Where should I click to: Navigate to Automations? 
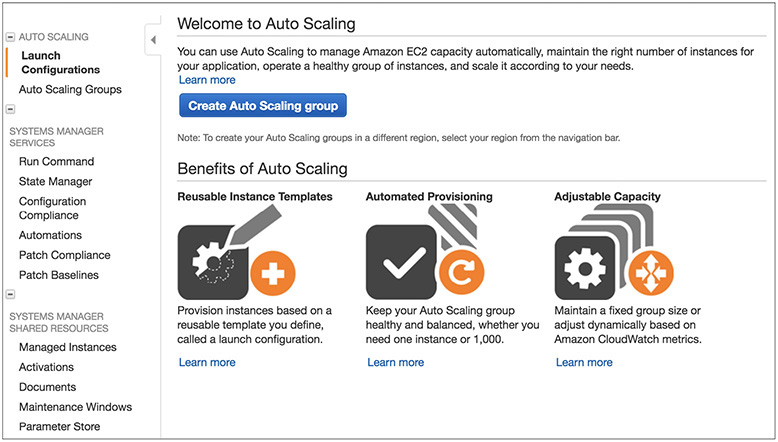50,235
